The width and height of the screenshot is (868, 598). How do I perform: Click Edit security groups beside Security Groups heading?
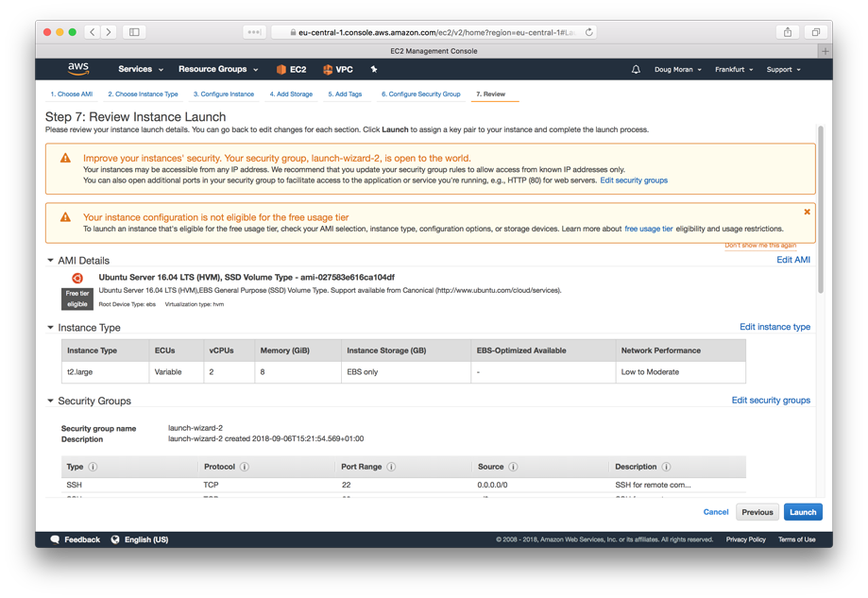pyautogui.click(x=771, y=401)
